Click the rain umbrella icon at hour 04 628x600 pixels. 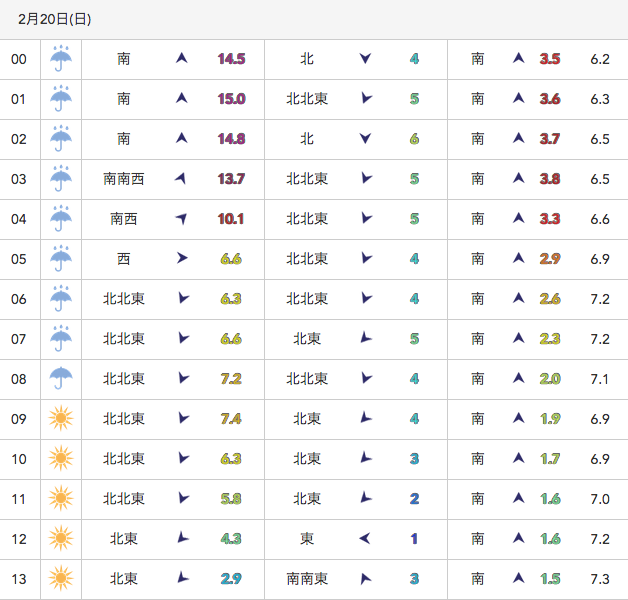coord(61,219)
